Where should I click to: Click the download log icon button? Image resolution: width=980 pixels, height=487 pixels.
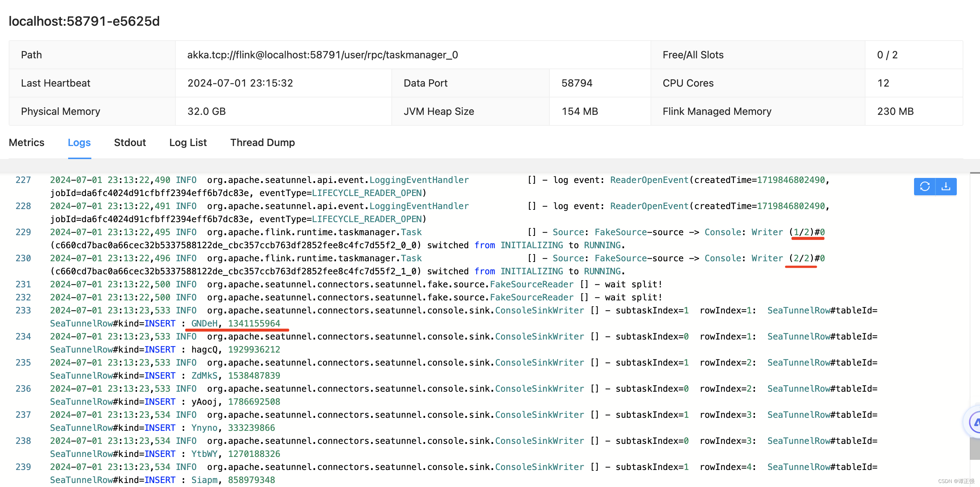coord(947,187)
